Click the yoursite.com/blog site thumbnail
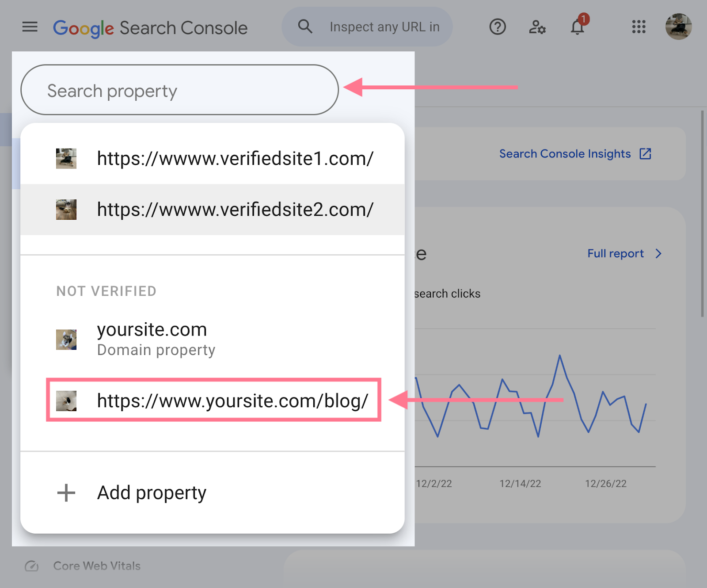 [66, 401]
